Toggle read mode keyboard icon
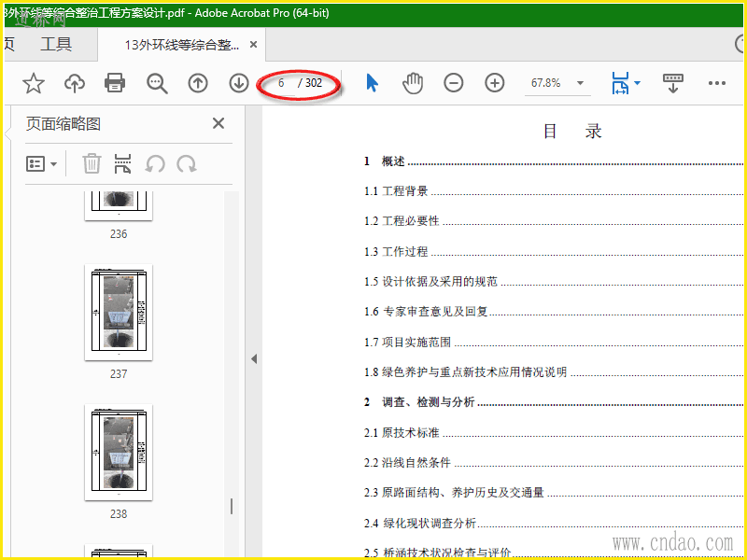Viewport: 747px width, 560px height. (x=672, y=83)
